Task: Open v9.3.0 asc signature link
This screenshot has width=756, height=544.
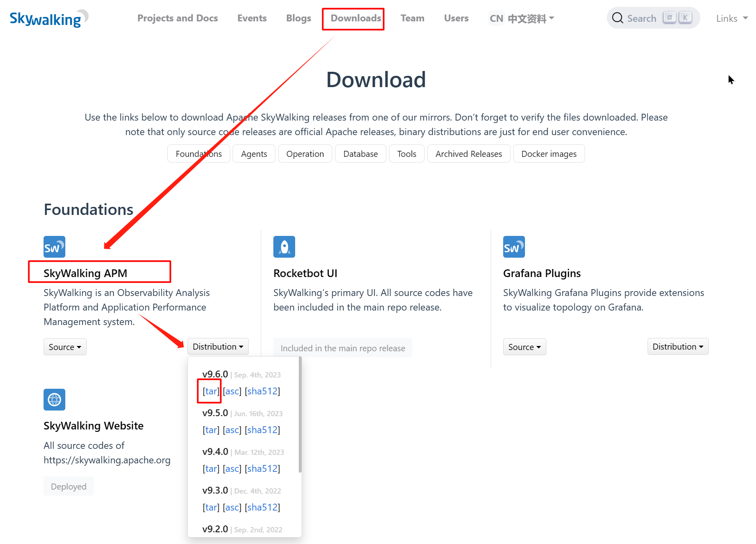Action: pos(232,507)
